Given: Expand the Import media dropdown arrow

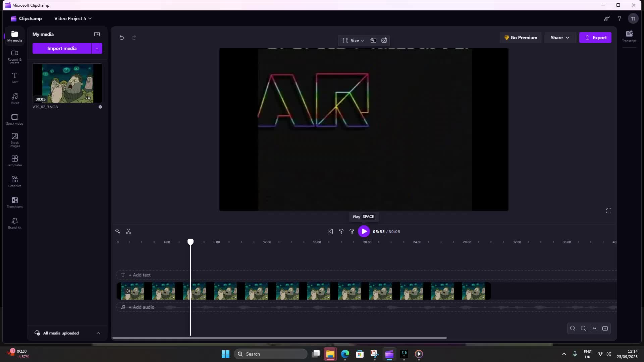Looking at the screenshot, I should tap(97, 49).
